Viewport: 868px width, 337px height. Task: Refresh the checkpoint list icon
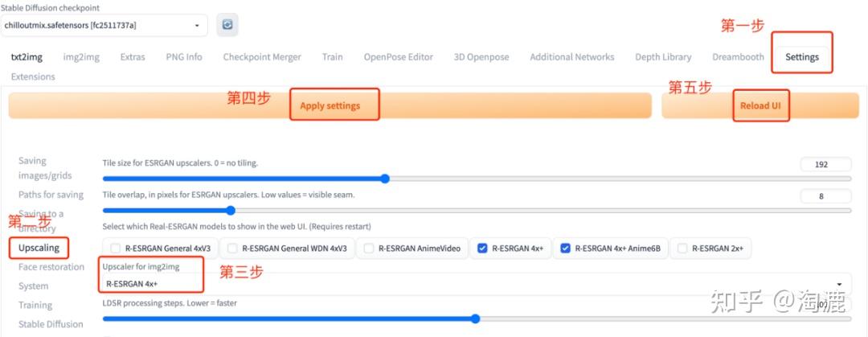pos(227,25)
